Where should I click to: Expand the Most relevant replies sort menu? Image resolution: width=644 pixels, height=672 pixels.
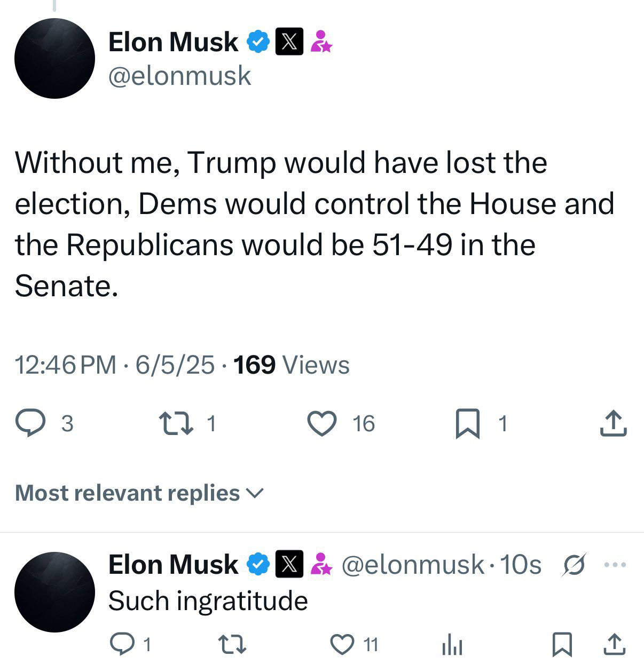tap(139, 493)
